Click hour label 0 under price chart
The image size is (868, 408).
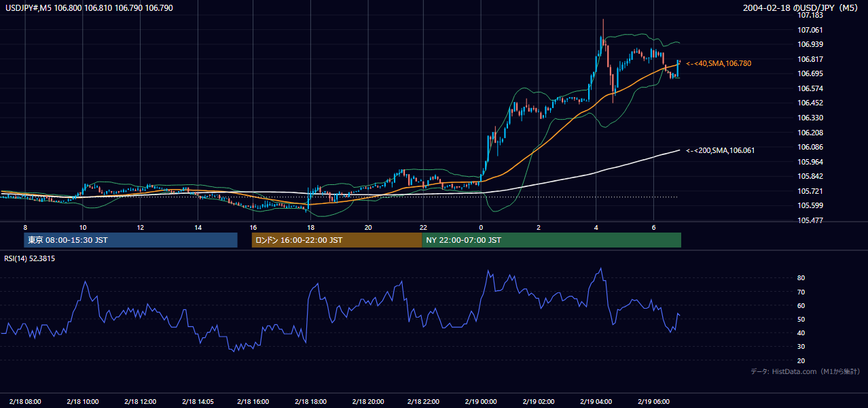coord(481,227)
